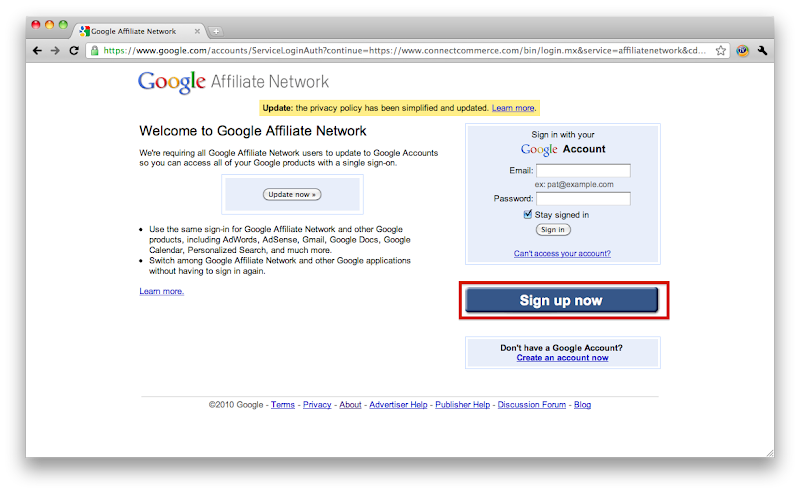Click the Welcome to Google Affiliate Network heading
The image size is (800, 493).
[x=253, y=131]
